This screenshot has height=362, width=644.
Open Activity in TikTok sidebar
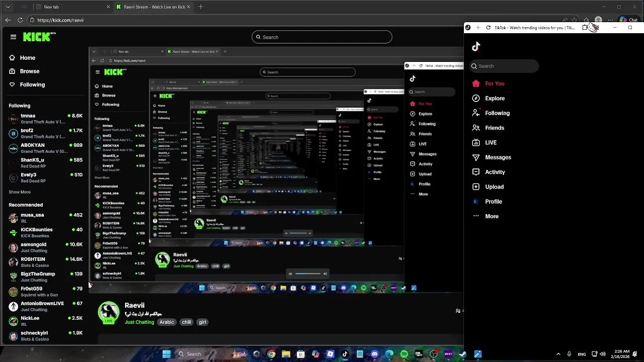pos(489,172)
